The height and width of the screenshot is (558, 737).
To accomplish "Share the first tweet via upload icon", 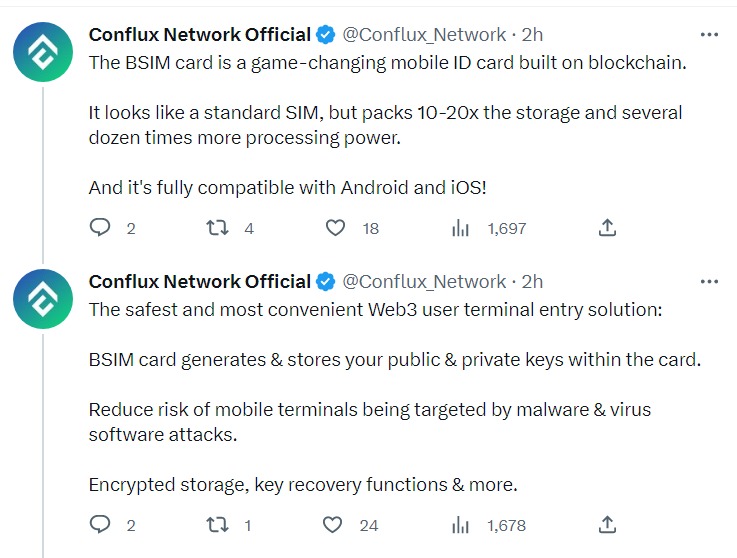I will pos(607,228).
